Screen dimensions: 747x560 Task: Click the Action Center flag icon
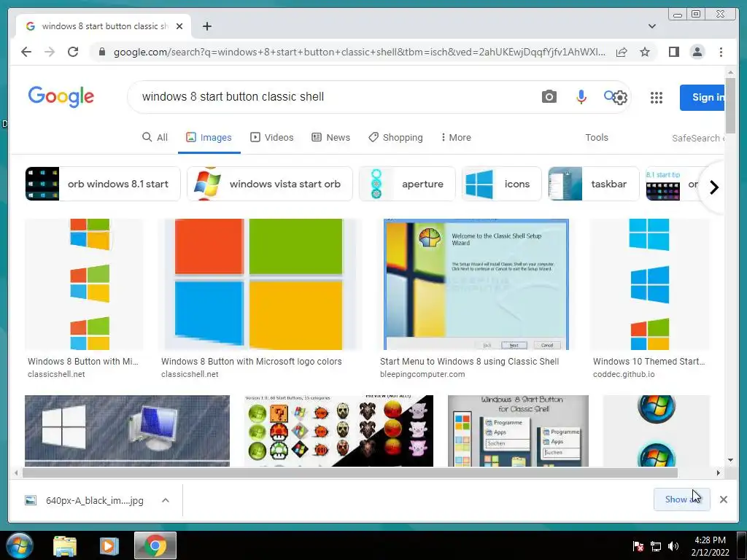tap(638, 546)
